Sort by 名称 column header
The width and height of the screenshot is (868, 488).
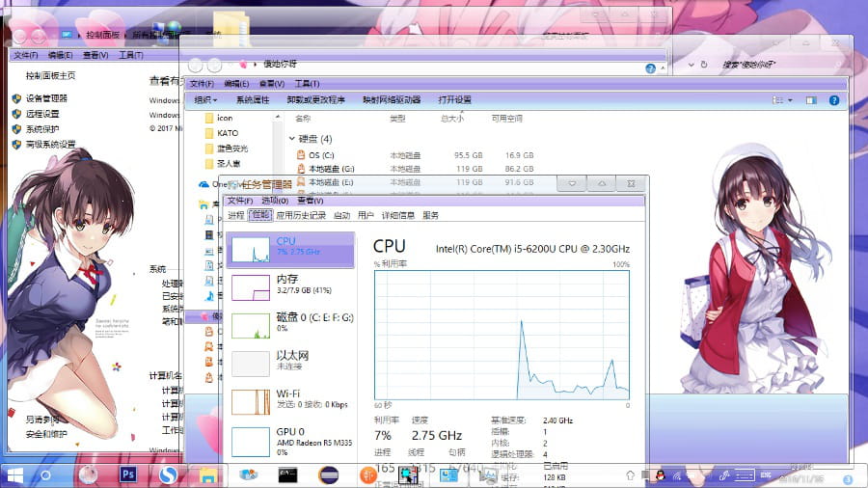point(303,119)
